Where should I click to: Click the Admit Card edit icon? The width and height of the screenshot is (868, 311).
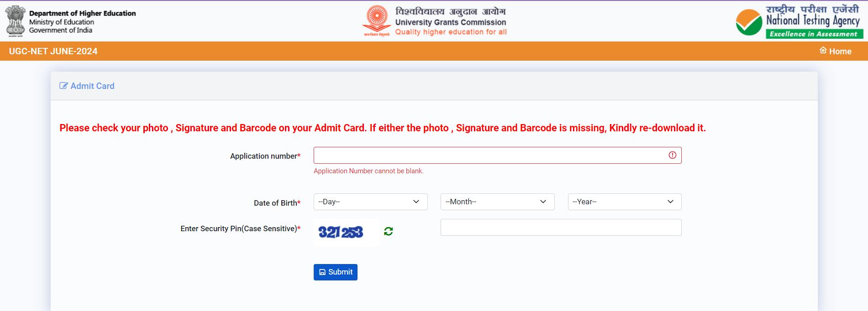click(x=63, y=86)
